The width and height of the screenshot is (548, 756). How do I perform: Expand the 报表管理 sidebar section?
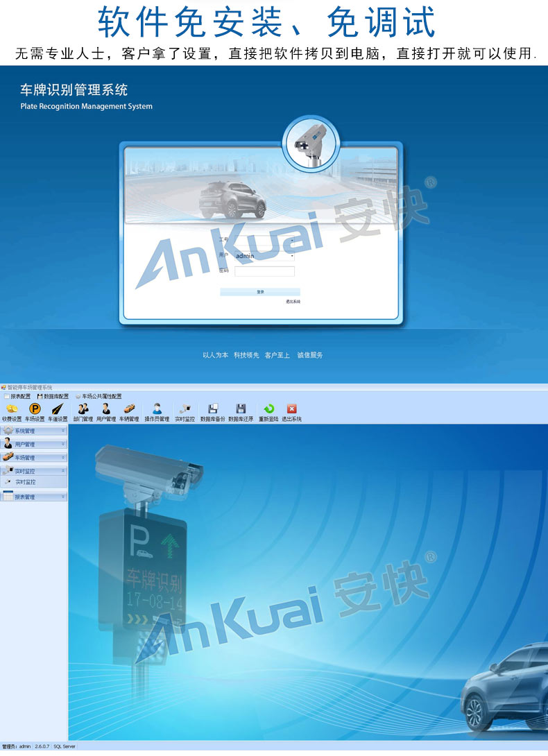tap(34, 497)
